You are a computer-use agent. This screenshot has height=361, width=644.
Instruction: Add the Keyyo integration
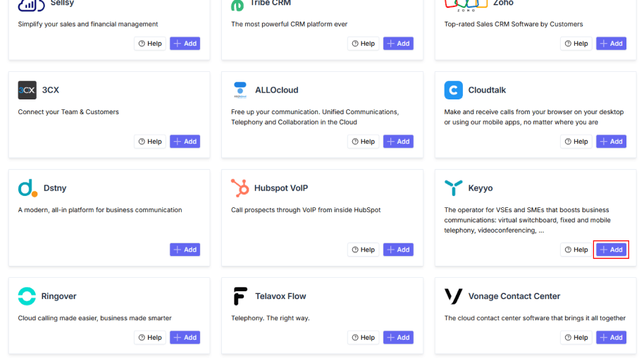[x=611, y=250]
